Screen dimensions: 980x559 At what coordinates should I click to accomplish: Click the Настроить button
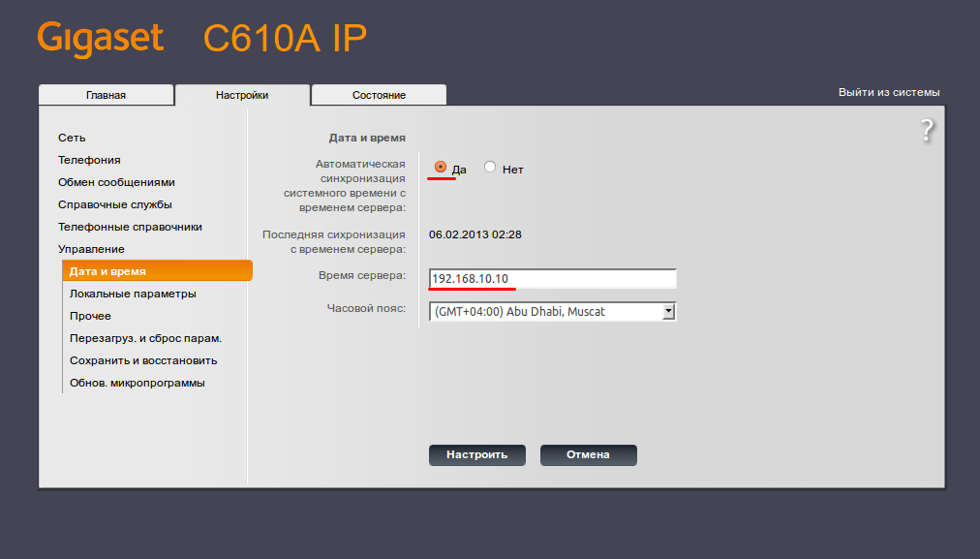(476, 454)
